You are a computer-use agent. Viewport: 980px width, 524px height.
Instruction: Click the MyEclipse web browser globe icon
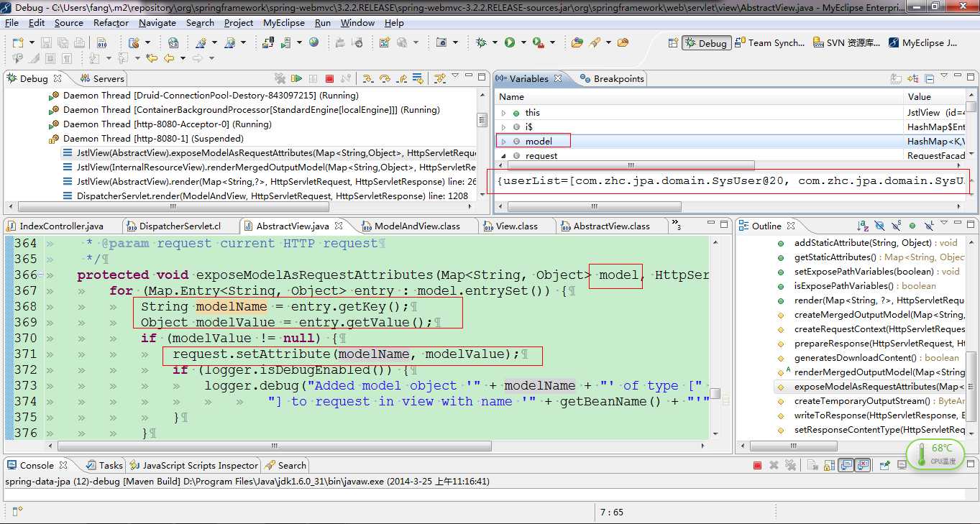(x=314, y=42)
